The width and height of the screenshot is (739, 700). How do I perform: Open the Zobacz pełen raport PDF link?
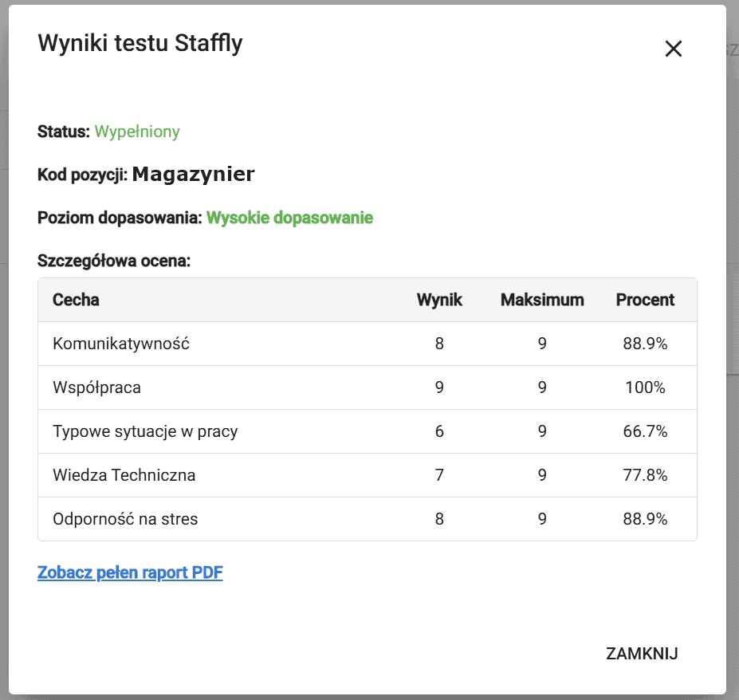tap(130, 572)
